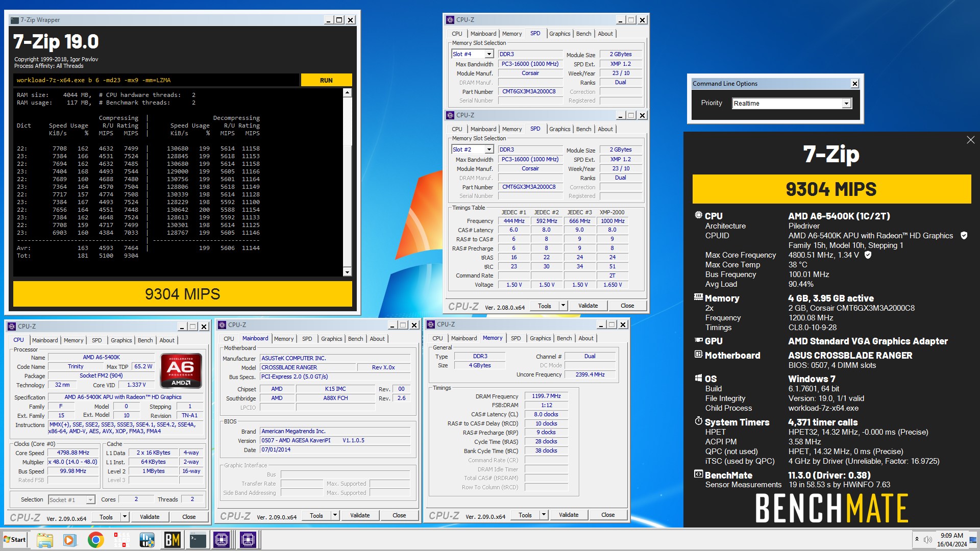
Task: Open Google Chrome from the taskbar
Action: click(95, 540)
